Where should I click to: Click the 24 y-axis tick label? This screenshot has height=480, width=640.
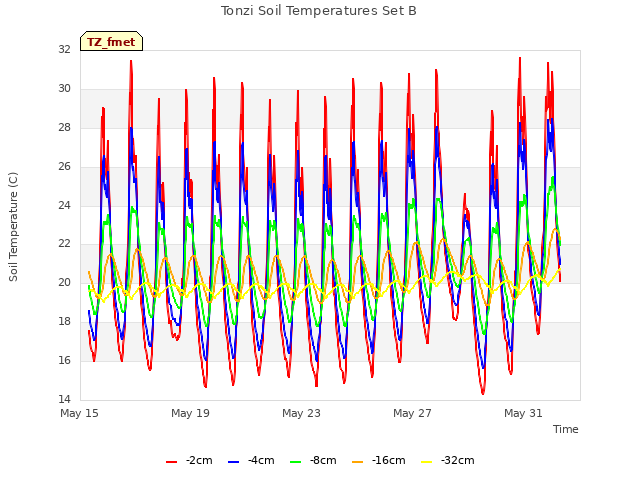(x=64, y=205)
